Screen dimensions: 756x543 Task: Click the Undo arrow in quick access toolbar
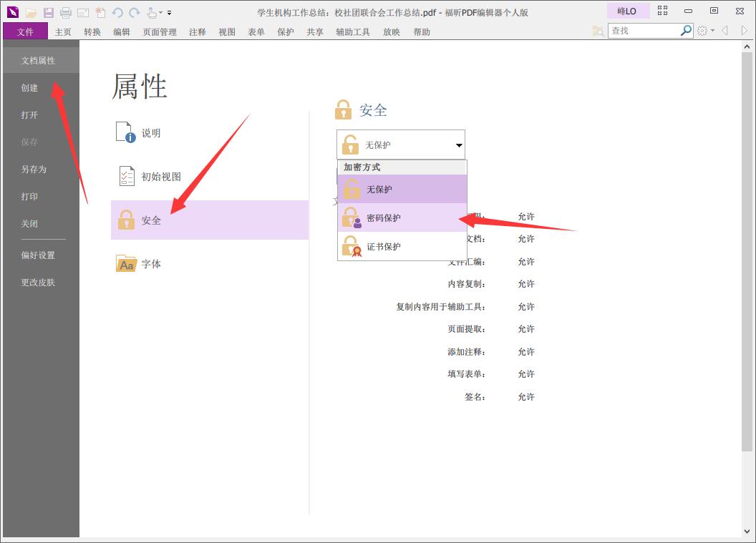click(x=117, y=12)
